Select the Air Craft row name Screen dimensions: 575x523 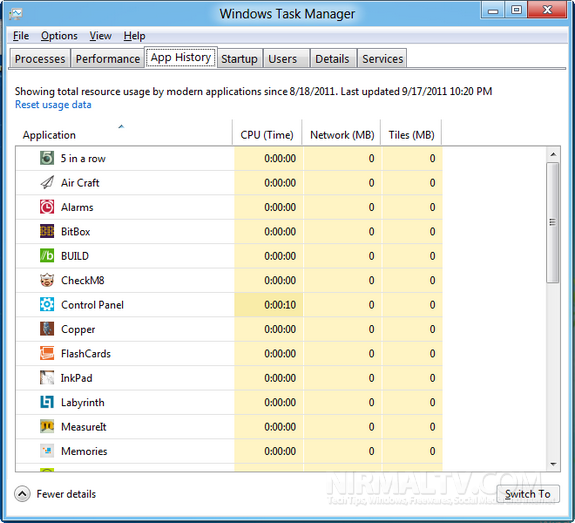(80, 183)
